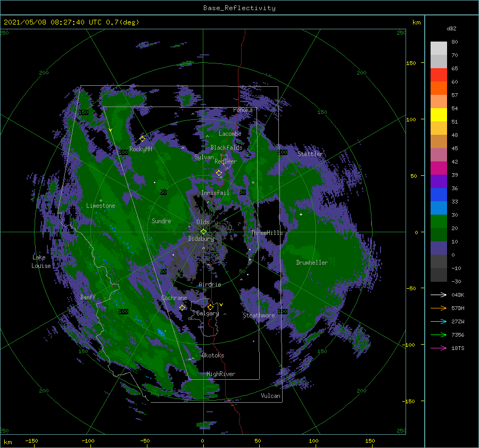Image resolution: width=479 pixels, height=448 pixels.
Task: Click the ThreeHills city label
Action: pyautogui.click(x=267, y=233)
